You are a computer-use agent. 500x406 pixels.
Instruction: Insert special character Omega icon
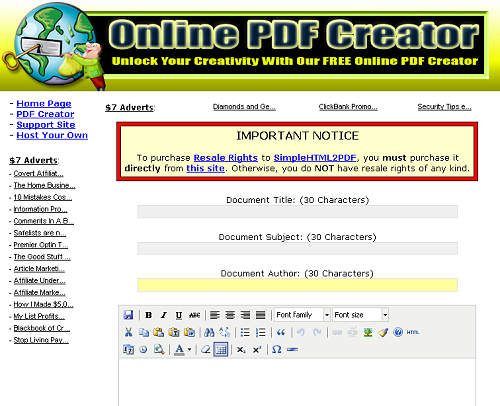[x=277, y=349]
